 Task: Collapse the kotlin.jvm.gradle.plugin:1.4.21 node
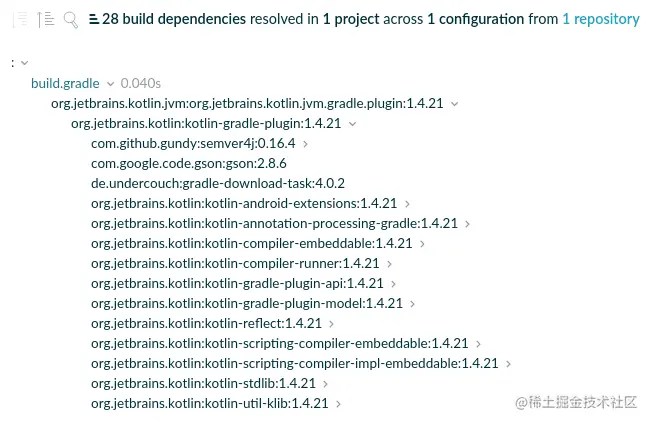tap(455, 103)
